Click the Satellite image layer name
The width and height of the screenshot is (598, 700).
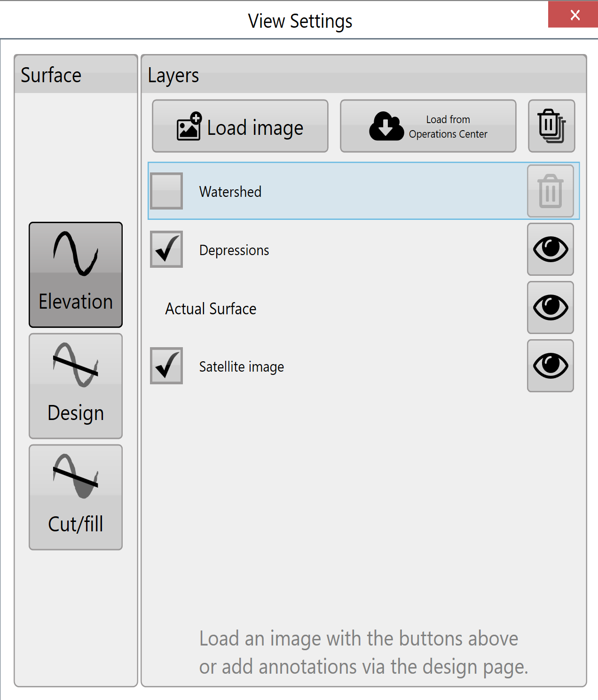point(242,366)
